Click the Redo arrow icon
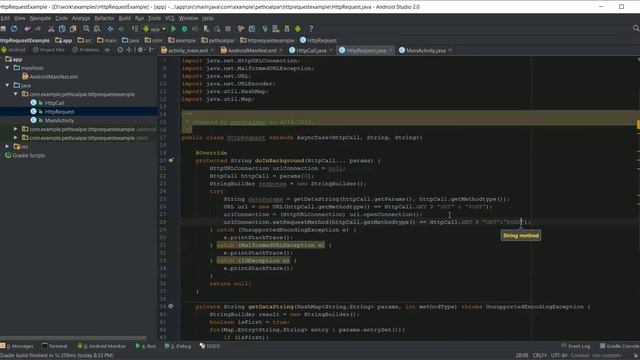Screen dimensions: 640x360 [x=38, y=29]
